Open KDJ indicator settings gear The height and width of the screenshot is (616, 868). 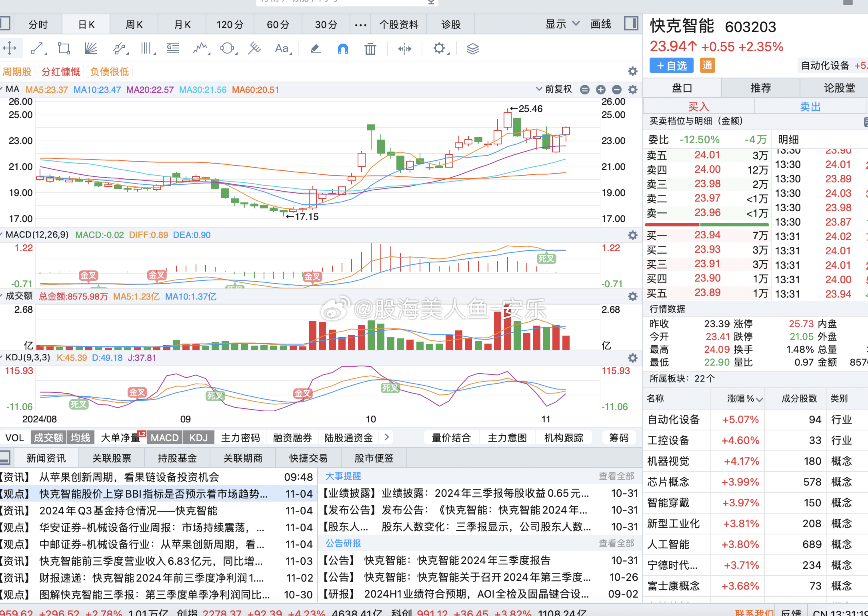click(632, 358)
